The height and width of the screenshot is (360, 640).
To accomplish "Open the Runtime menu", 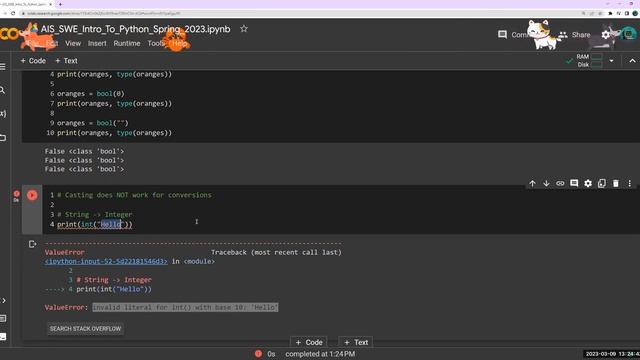I will pyautogui.click(x=127, y=43).
